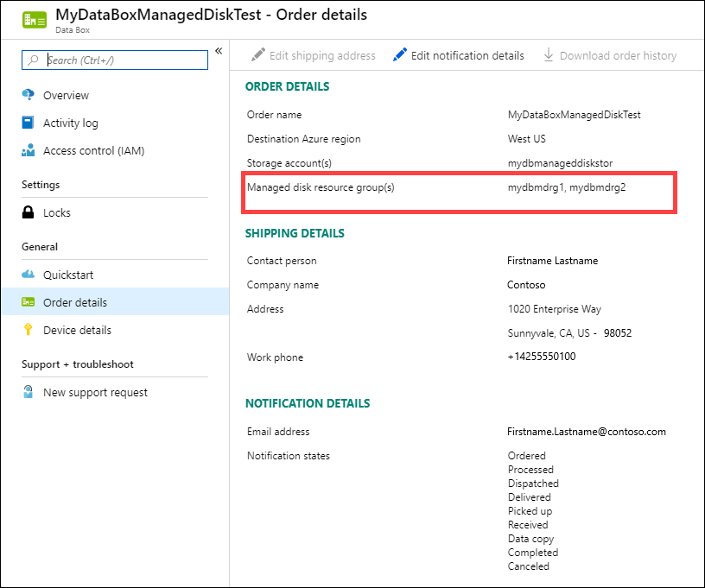Viewport: 705px width, 588px height.
Task: Open the Quickstart guide icon
Action: [x=28, y=275]
